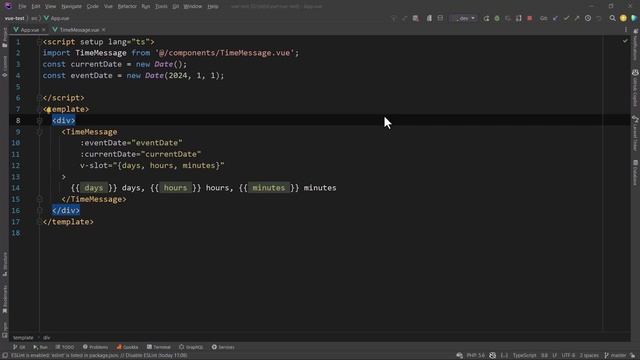Open Git history clock icon
The image size is (640, 360).
pos(588,18)
